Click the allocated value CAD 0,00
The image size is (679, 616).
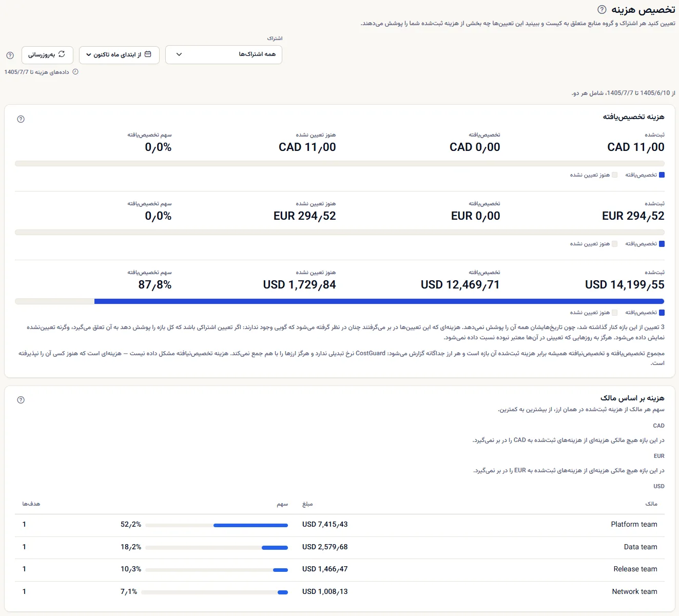[475, 147]
